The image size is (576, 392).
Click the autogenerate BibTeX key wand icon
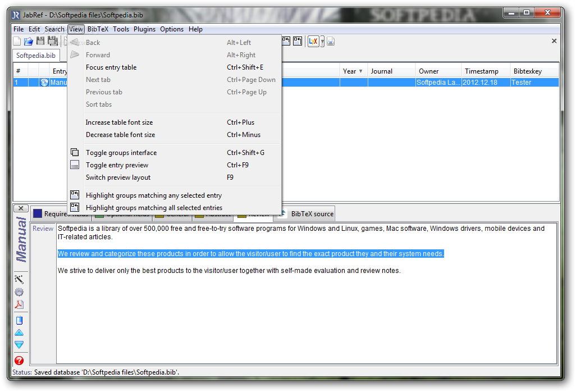point(19,279)
